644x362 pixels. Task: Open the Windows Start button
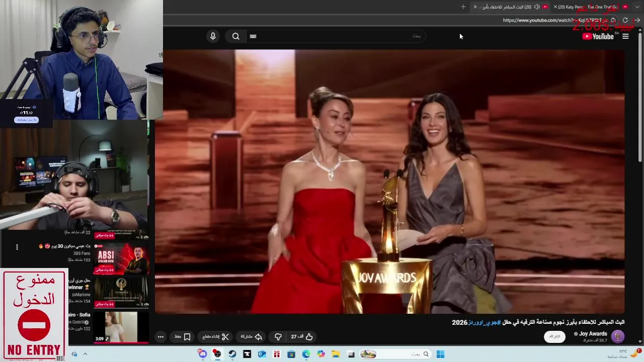tap(440, 354)
